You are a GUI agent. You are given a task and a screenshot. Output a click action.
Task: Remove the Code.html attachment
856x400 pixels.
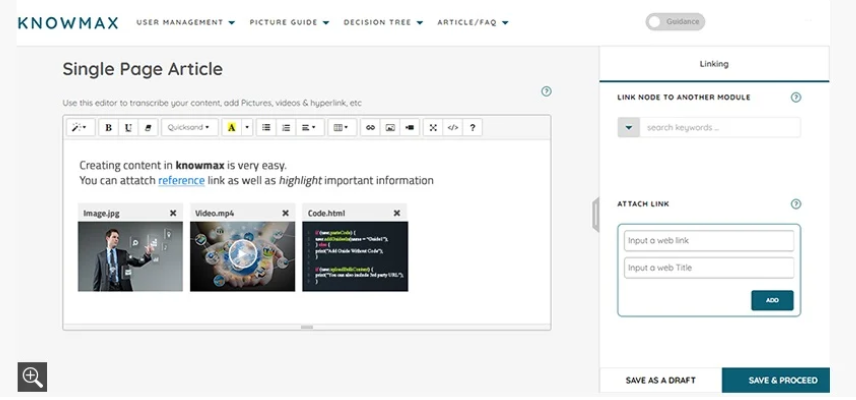pyautogui.click(x=397, y=213)
